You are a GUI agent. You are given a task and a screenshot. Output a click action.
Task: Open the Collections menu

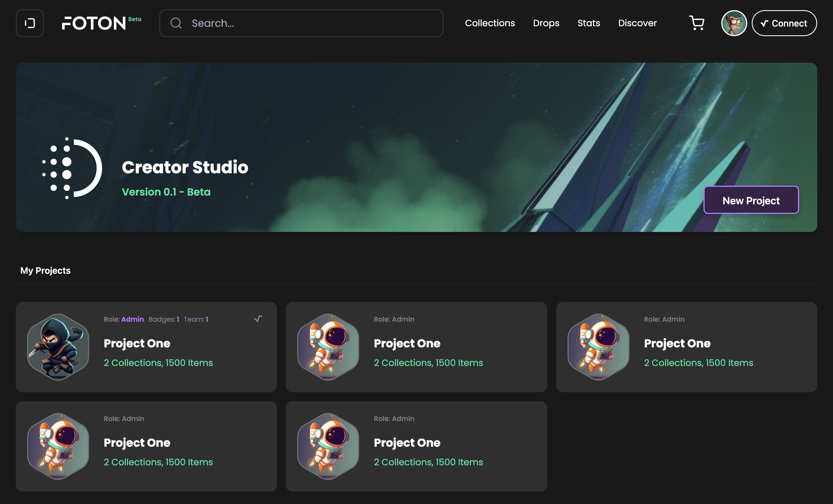coord(490,23)
